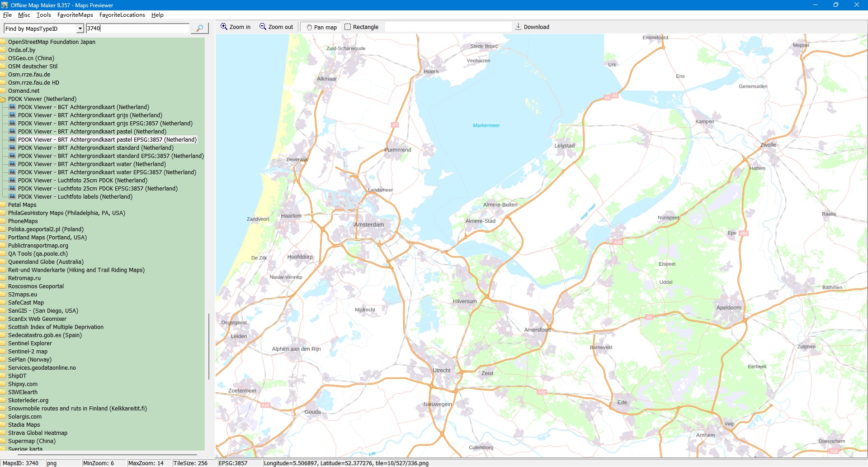This screenshot has width=868, height=467.
Task: Click the Zoom out tool
Action: [276, 27]
